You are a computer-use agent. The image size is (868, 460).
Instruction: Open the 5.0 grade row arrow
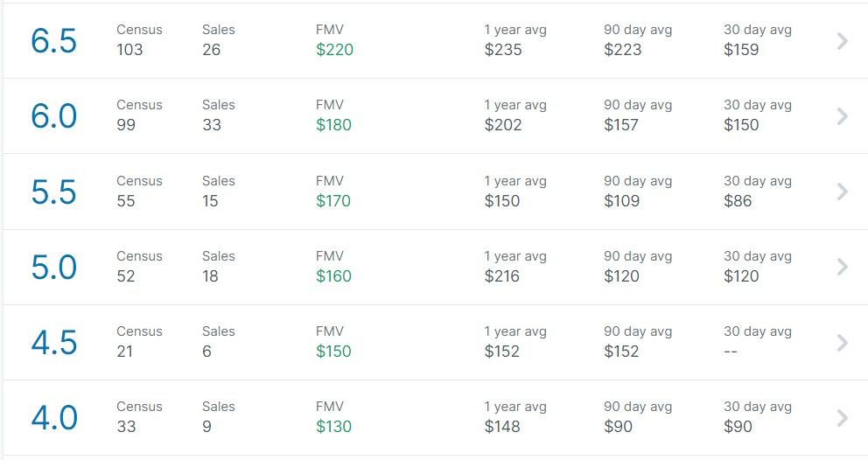[843, 267]
